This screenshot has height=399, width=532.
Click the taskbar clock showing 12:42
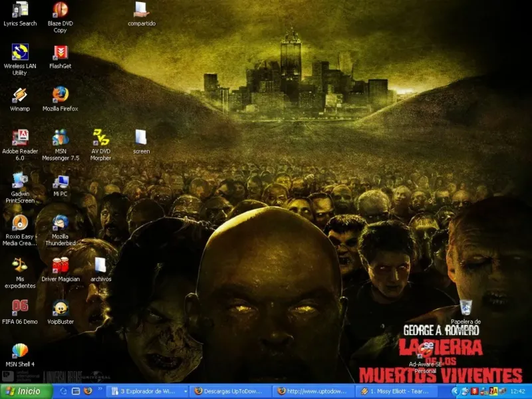(x=517, y=391)
